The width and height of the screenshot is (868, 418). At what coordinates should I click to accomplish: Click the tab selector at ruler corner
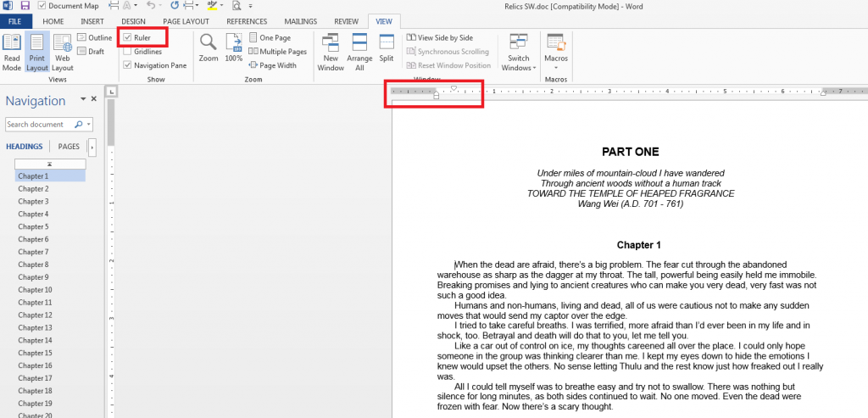pos(111,92)
